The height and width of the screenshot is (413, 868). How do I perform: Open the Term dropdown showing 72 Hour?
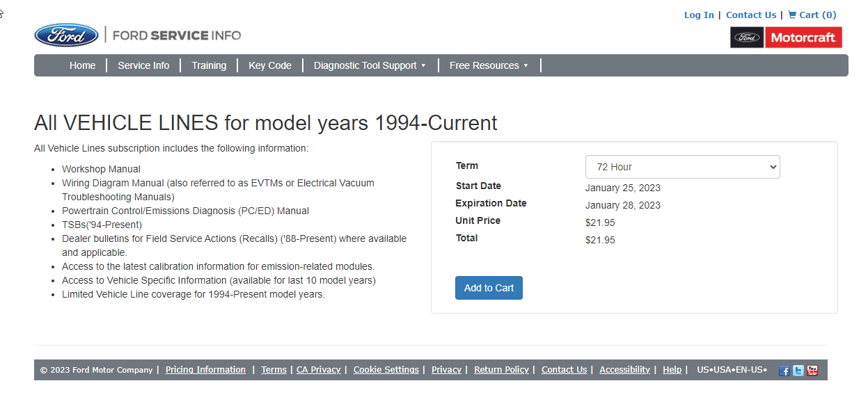pos(682,167)
